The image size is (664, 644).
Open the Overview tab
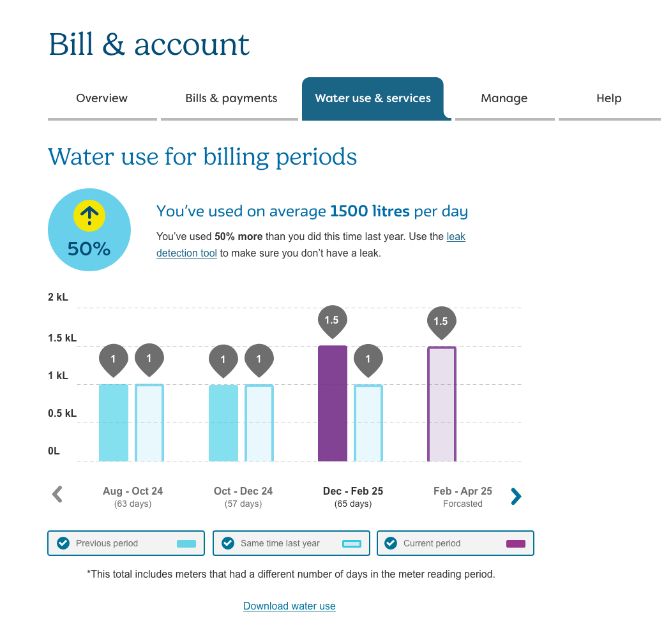click(x=102, y=98)
